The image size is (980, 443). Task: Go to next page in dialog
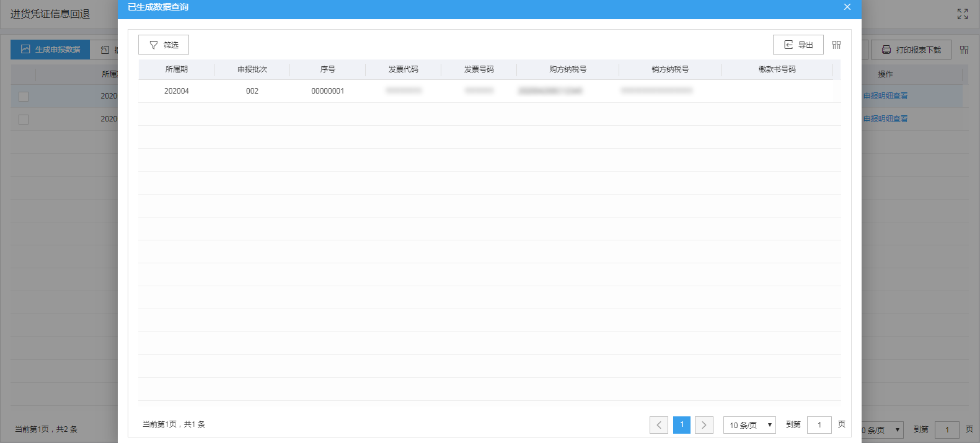[704, 425]
